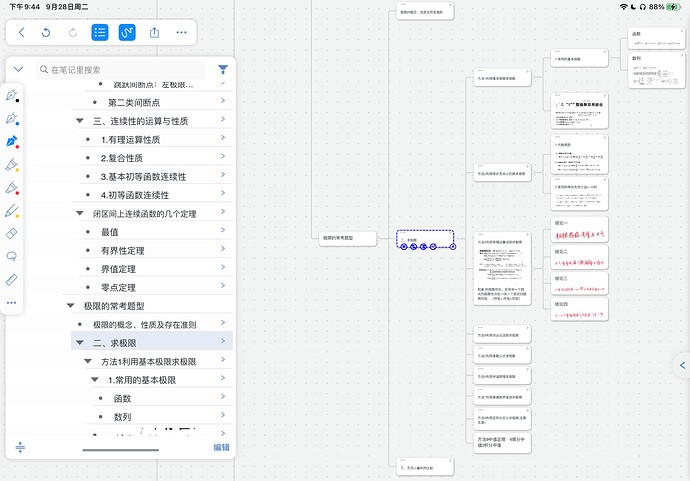Open the outline filter funnel
Image resolution: width=690 pixels, height=481 pixels.
[223, 69]
